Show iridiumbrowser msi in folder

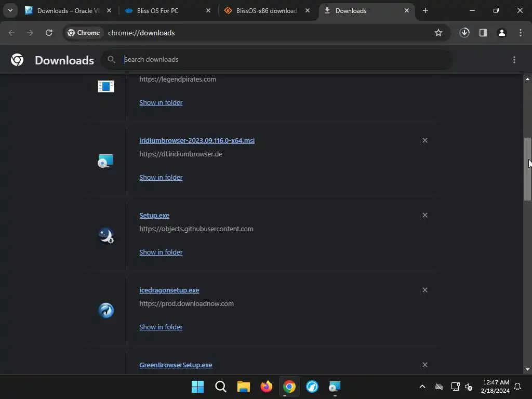click(161, 178)
